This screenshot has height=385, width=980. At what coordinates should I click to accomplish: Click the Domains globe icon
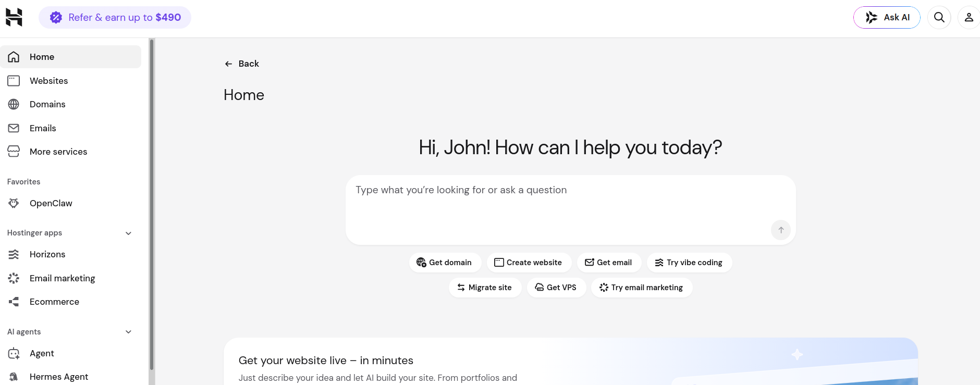pos(14,104)
